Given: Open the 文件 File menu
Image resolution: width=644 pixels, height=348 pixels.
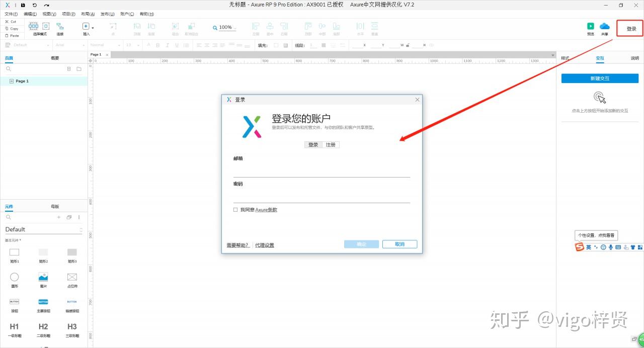Looking at the screenshot, I should coord(11,14).
